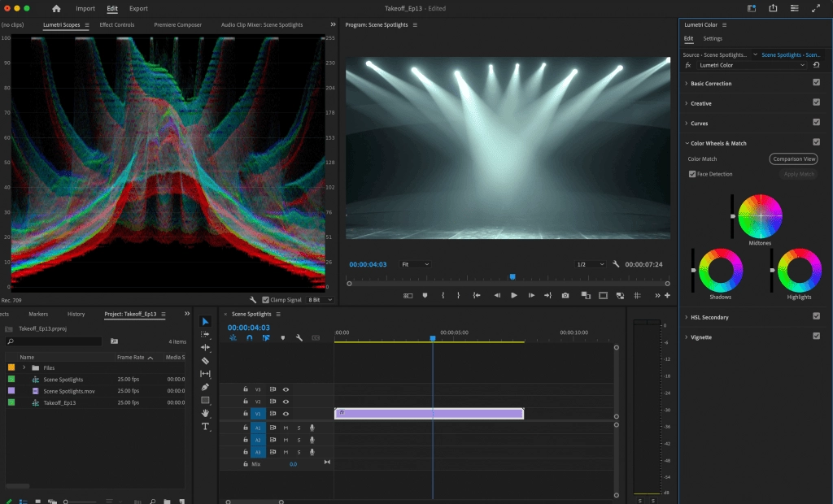Image resolution: width=833 pixels, height=504 pixels.
Task: Switch to the Effect Controls tab
Action: (x=116, y=25)
